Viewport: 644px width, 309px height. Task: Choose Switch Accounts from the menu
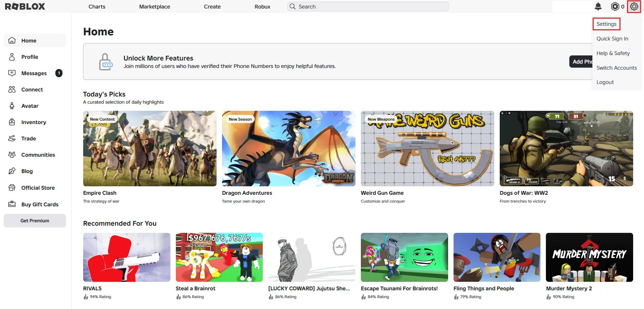pos(617,68)
